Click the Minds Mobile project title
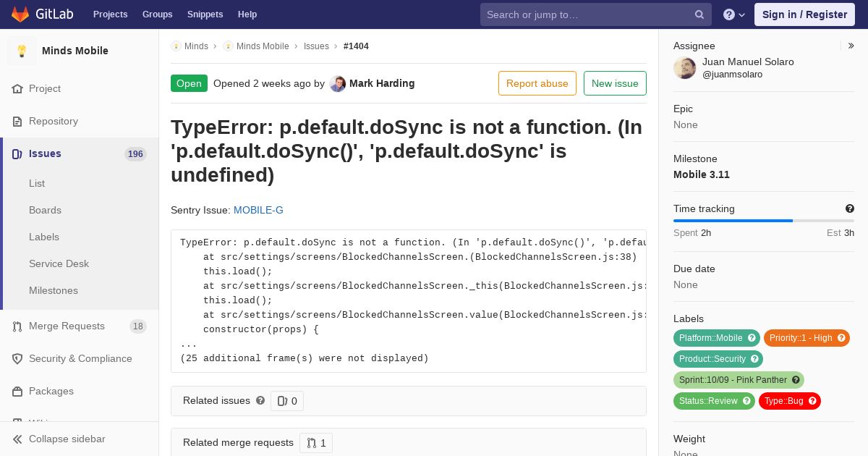Screen dimensions: 868x456 pyautogui.click(x=75, y=51)
